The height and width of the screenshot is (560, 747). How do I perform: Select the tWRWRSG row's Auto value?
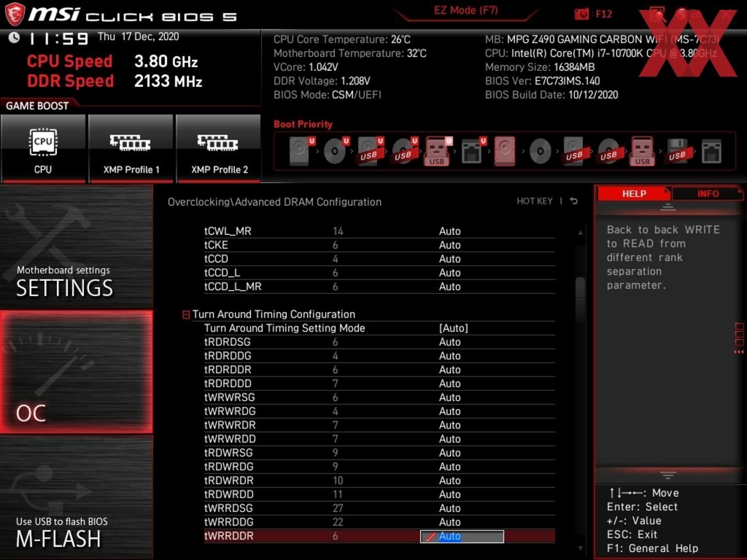450,397
